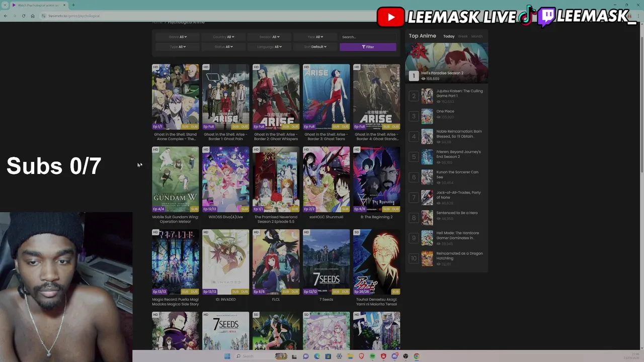Open Ghost in the Shell: Stand Alone Complex poster

(x=176, y=97)
